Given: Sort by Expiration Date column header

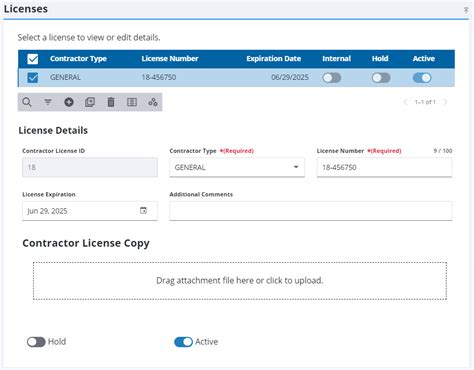Looking at the screenshot, I should point(274,59).
